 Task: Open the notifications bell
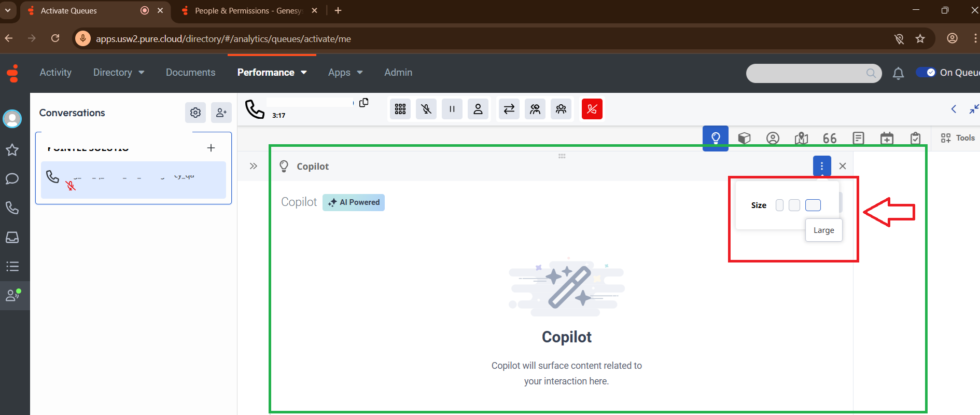pyautogui.click(x=898, y=73)
